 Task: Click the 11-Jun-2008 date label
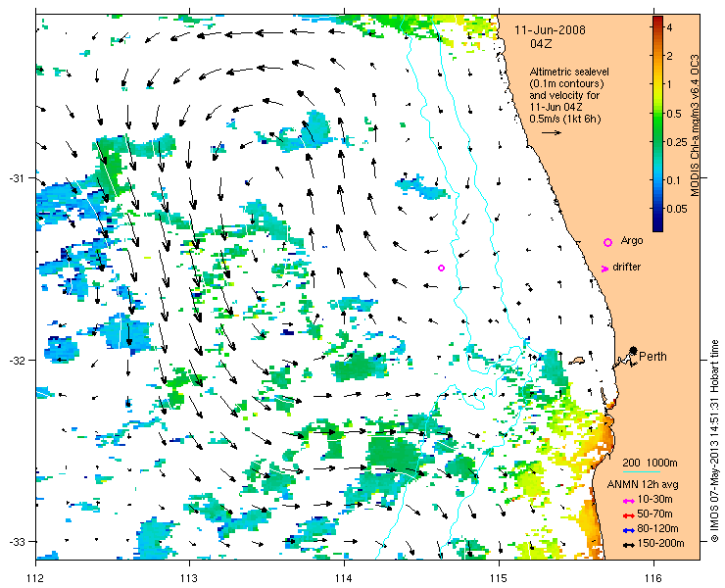coord(550,30)
